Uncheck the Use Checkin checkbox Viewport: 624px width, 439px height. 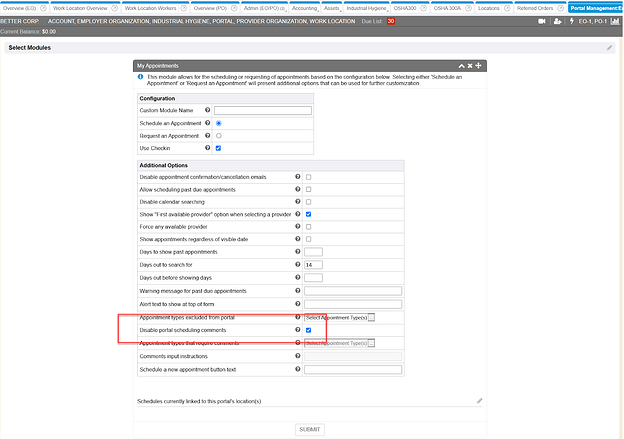[218, 148]
